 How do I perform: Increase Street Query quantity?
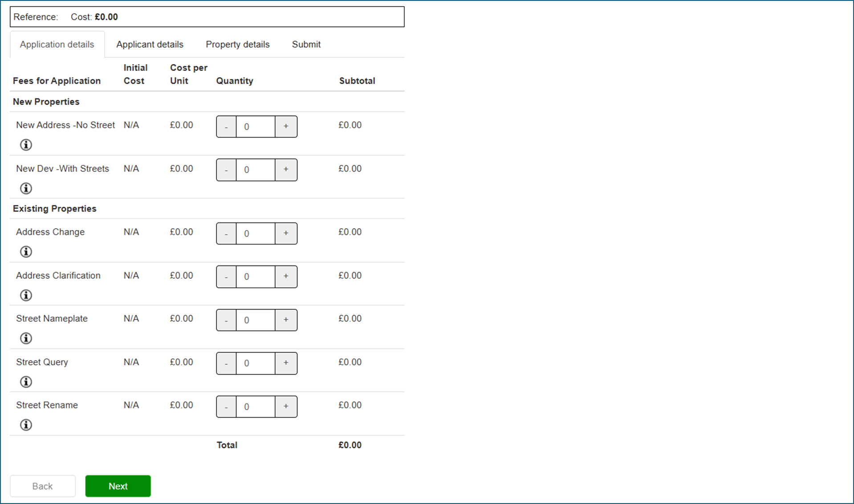(286, 363)
